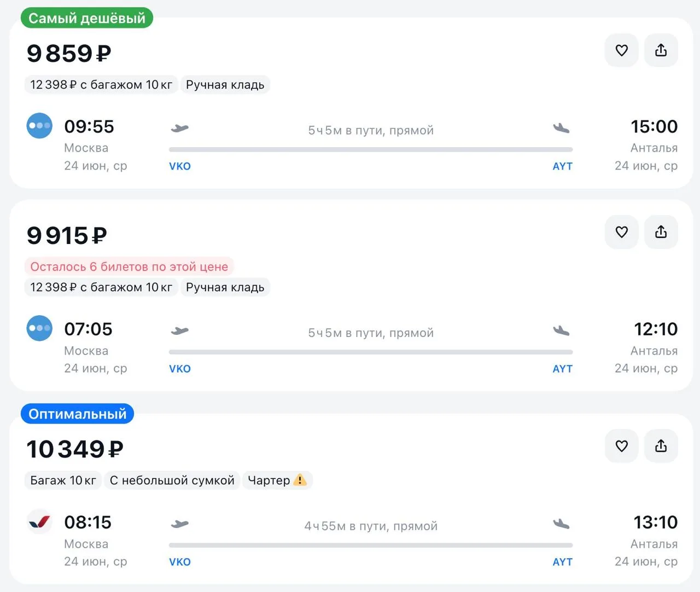Click the flight progress bar of the 07:05 flight
The height and width of the screenshot is (592, 700).
[371, 352]
